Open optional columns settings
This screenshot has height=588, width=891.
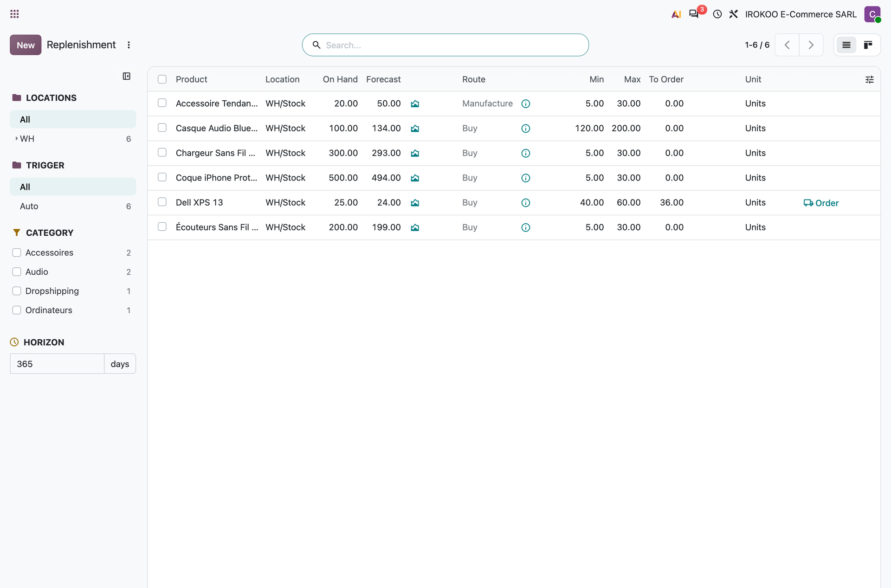(870, 80)
